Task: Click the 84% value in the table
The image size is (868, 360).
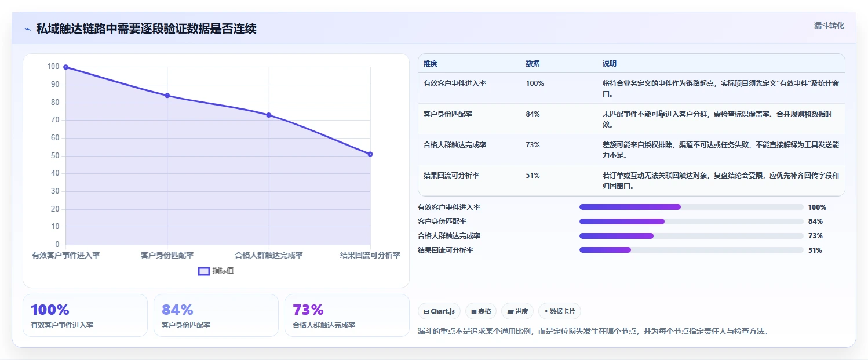Action: (533, 114)
